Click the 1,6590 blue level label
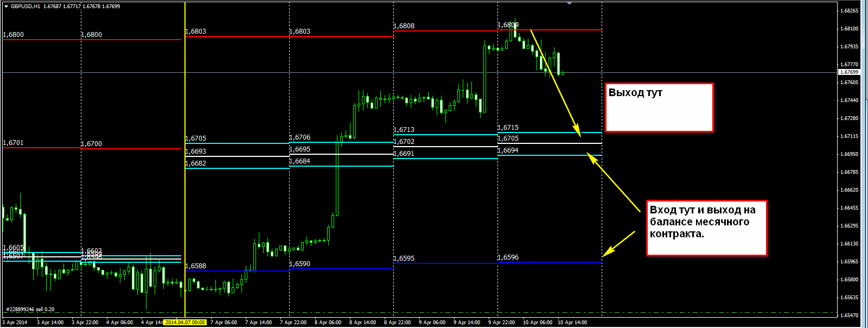 [299, 264]
